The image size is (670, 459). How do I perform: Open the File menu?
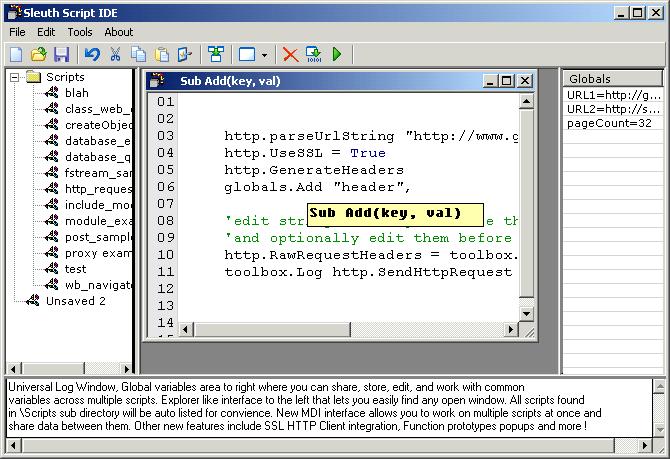(x=17, y=32)
